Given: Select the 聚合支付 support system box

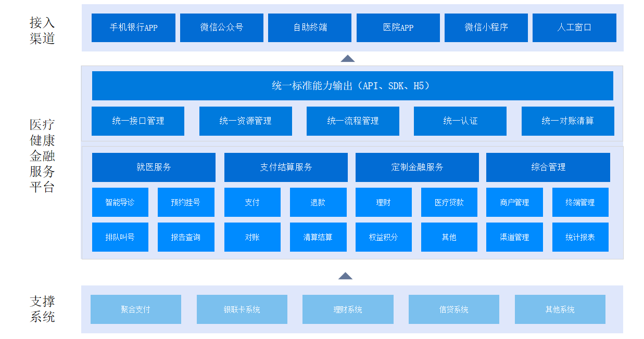Looking at the screenshot, I should point(136,309).
